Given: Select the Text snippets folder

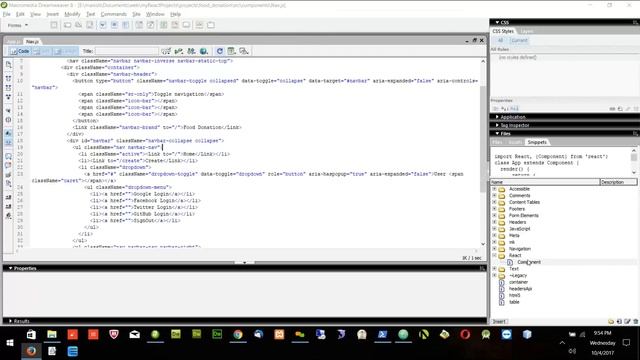Looking at the screenshot, I should 513,269.
